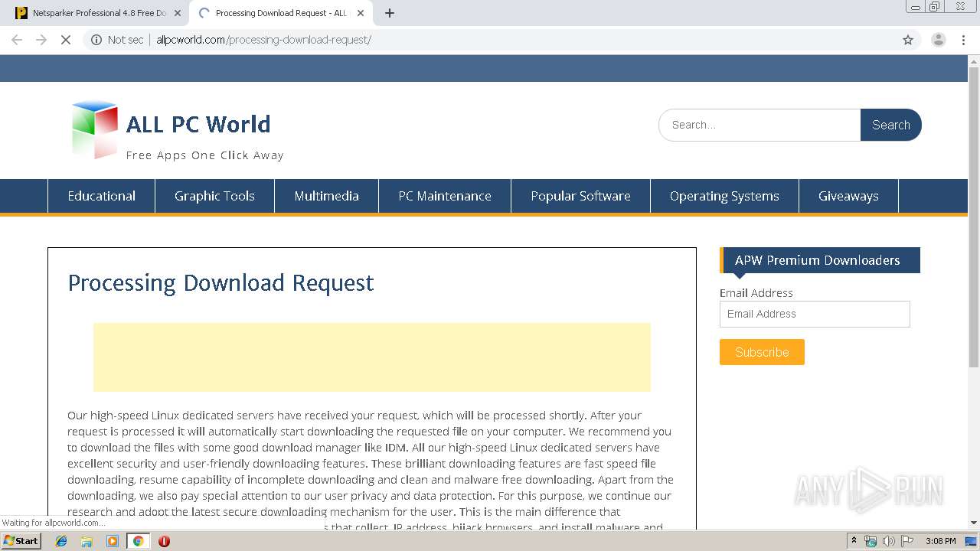
Task: Open the Graphic Tools category
Action: tap(214, 196)
